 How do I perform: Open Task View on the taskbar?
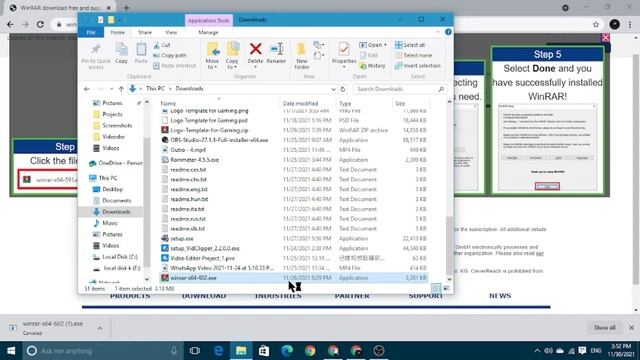pos(195,351)
